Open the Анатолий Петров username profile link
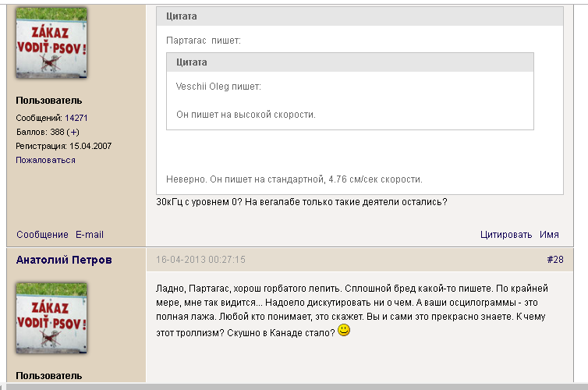Screen dimensions: 588x390 pos(64,260)
